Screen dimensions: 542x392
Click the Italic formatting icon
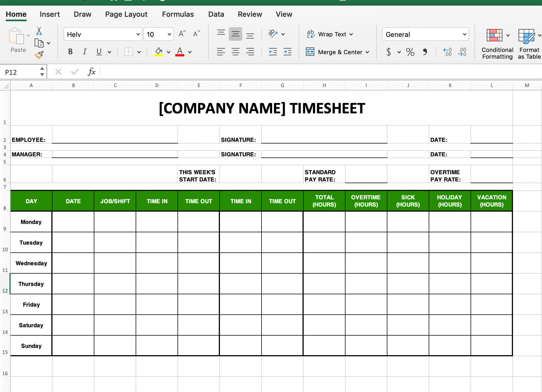point(84,51)
